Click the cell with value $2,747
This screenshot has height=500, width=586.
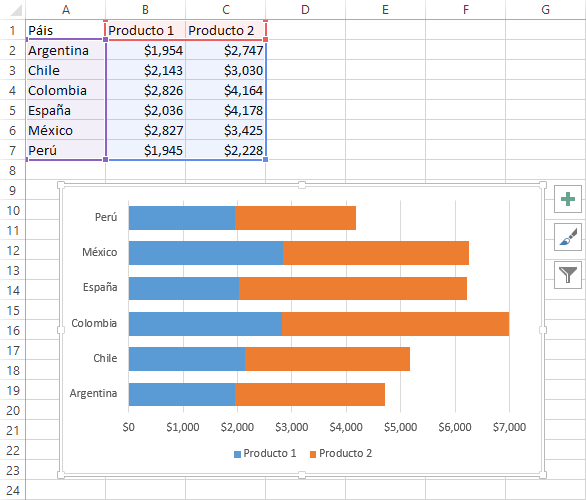[x=226, y=50]
